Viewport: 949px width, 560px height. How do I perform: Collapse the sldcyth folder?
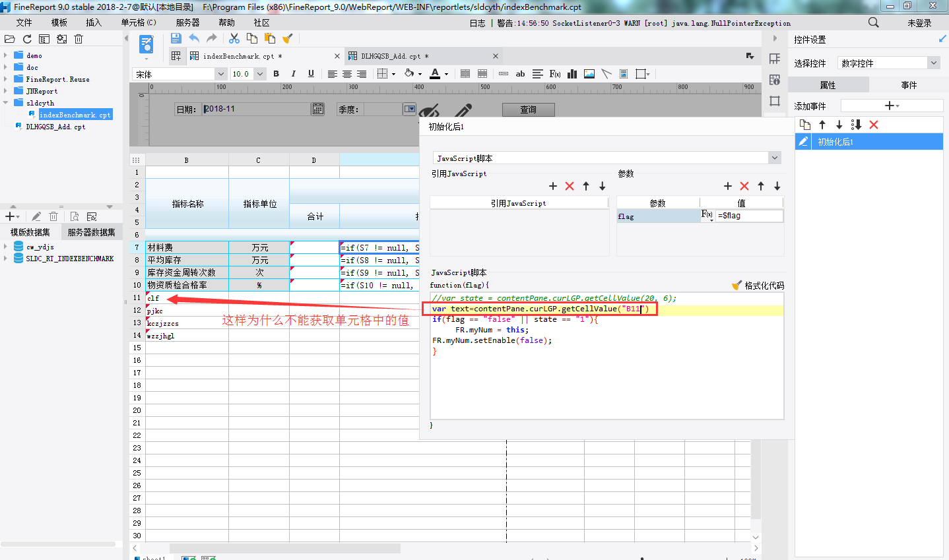click(x=6, y=103)
